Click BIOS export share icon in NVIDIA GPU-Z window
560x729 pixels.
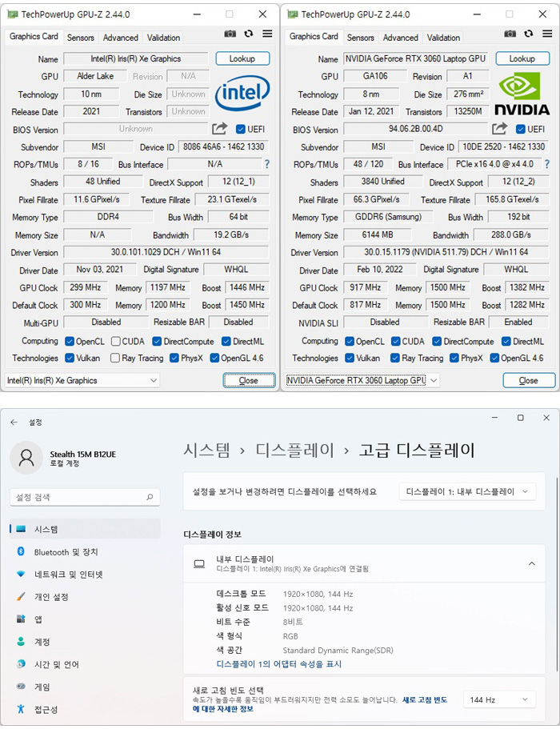point(499,128)
